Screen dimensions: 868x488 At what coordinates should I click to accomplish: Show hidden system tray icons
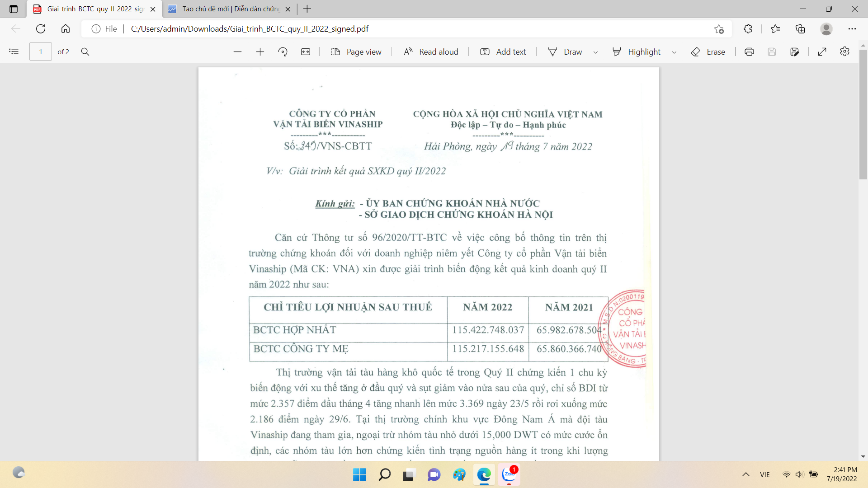point(746,474)
